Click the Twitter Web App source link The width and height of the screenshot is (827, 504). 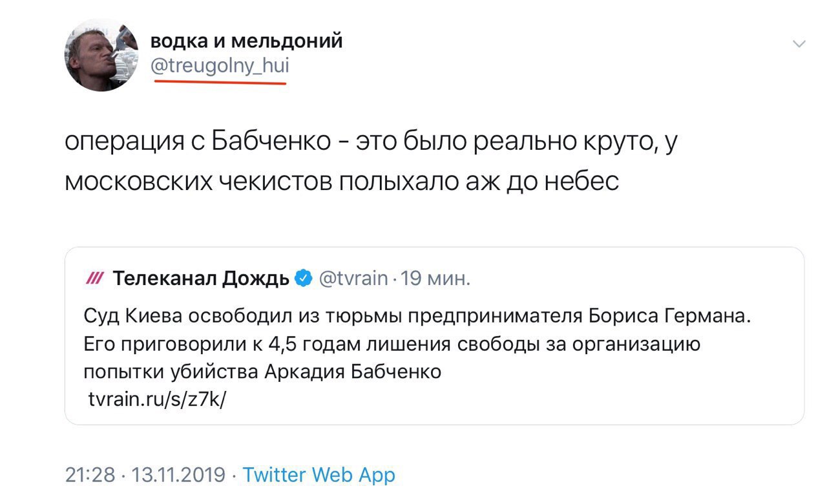[319, 475]
